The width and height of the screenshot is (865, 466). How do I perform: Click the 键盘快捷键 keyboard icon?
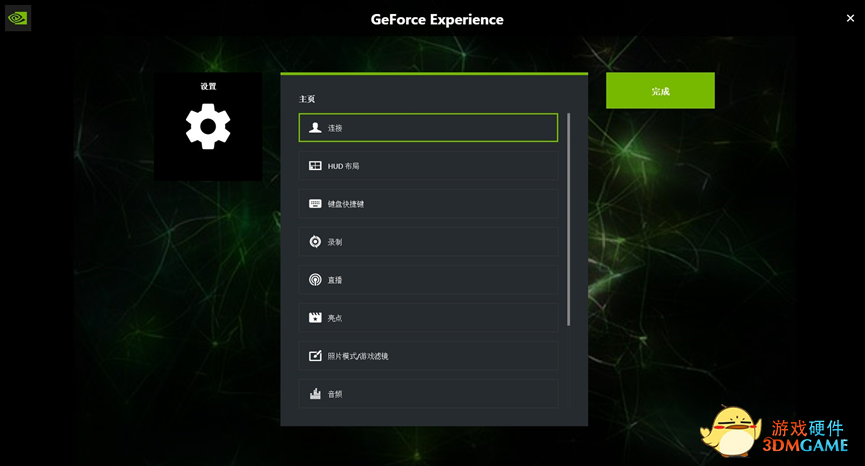pos(315,204)
